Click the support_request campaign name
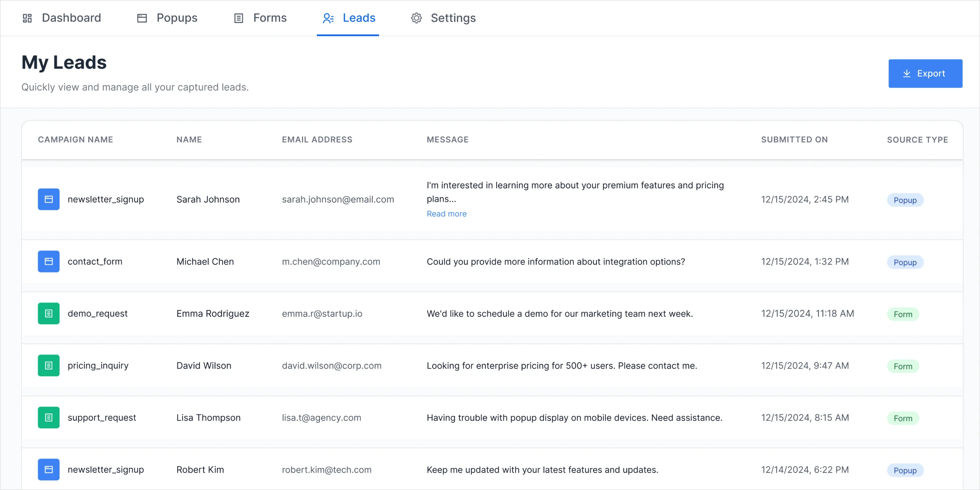The image size is (980, 490). [102, 418]
